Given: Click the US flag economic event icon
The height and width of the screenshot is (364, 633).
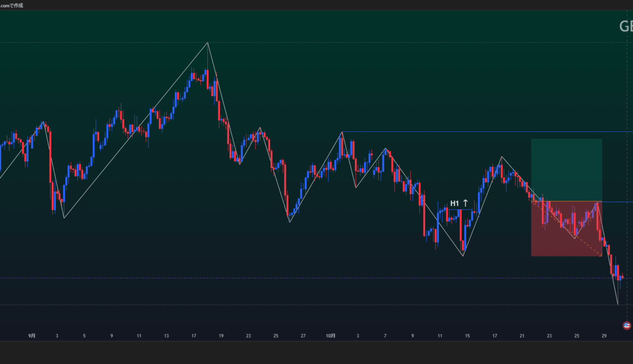Looking at the screenshot, I should pos(627,325).
